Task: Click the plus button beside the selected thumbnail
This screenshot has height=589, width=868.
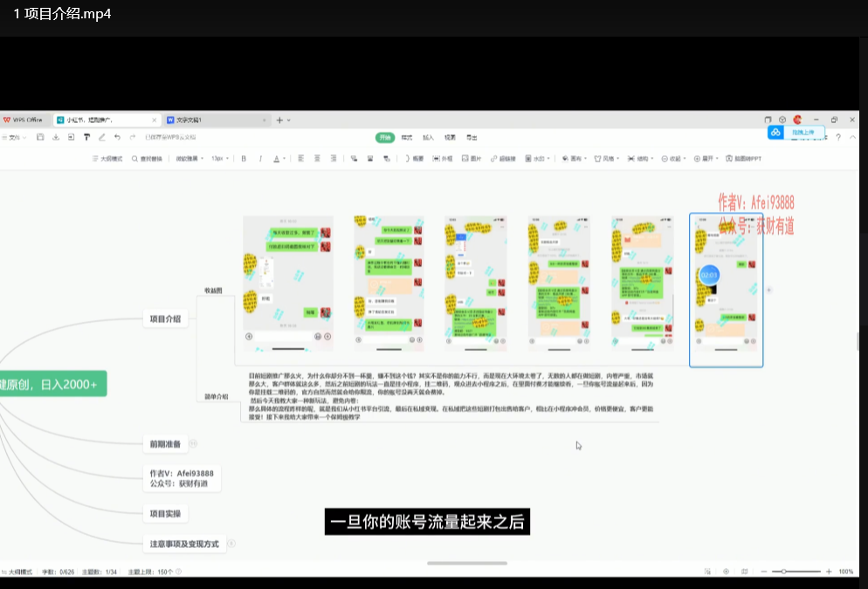Action: pyautogui.click(x=769, y=290)
